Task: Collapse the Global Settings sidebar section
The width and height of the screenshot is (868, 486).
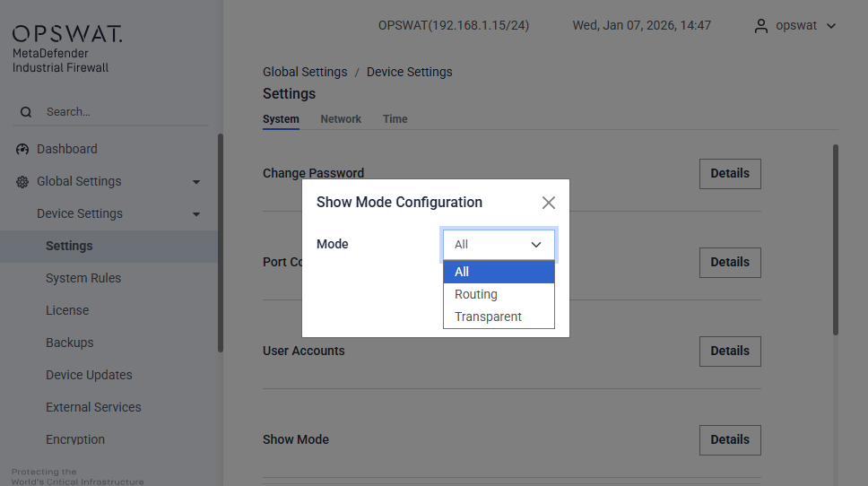Action: coord(196,182)
